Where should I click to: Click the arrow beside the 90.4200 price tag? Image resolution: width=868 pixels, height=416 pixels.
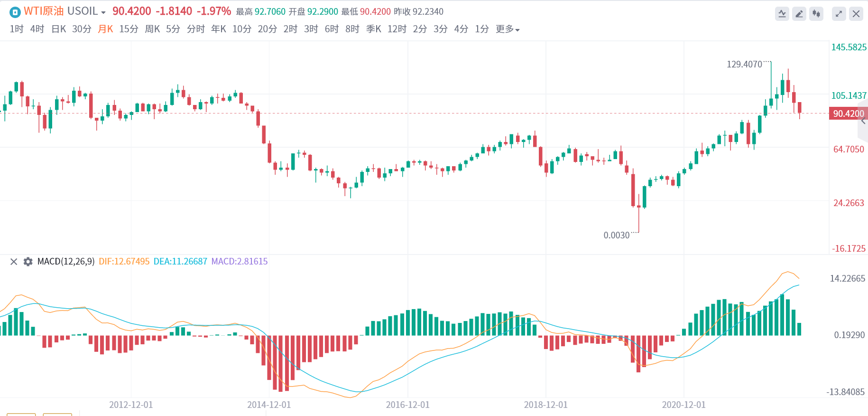(863, 122)
